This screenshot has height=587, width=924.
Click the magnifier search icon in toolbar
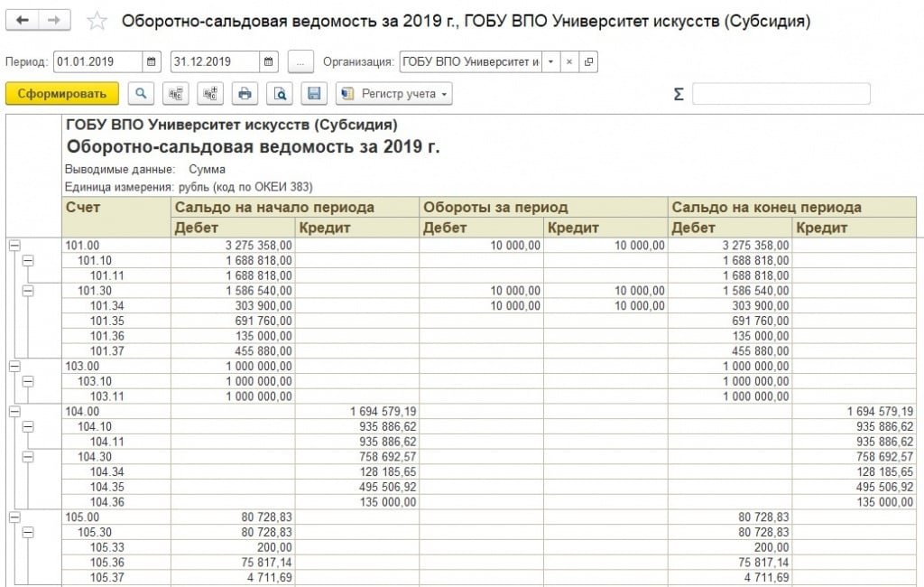(x=142, y=93)
